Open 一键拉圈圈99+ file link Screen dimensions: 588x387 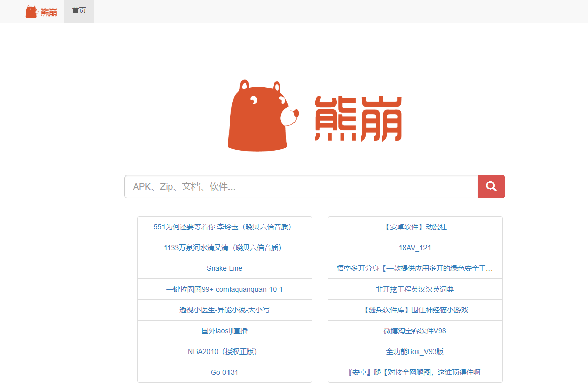click(224, 289)
